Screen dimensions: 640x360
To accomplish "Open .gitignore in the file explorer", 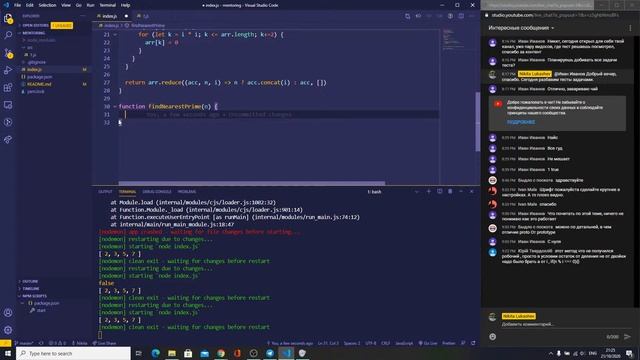I will click(x=37, y=62).
